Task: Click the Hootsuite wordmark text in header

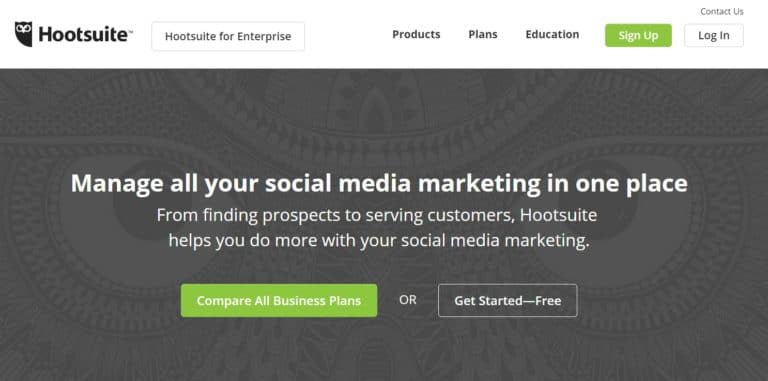Action: pos(83,35)
